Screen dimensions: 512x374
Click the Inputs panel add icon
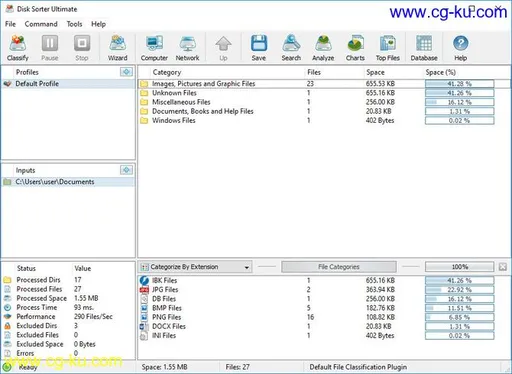126,170
